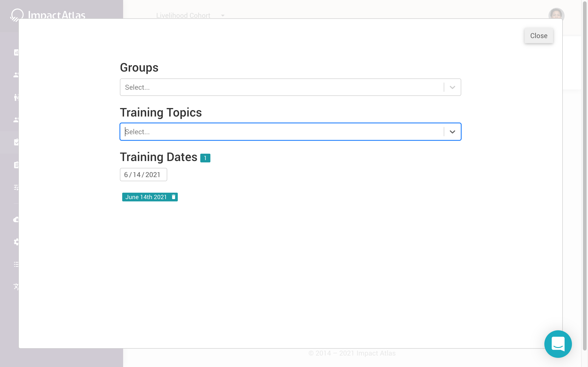Select the filters sliders icon in sidebar
The height and width of the screenshot is (367, 588).
pos(16,187)
